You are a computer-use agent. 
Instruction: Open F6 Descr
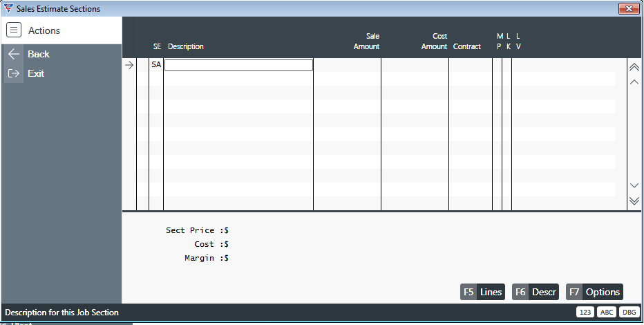pyautogui.click(x=535, y=292)
